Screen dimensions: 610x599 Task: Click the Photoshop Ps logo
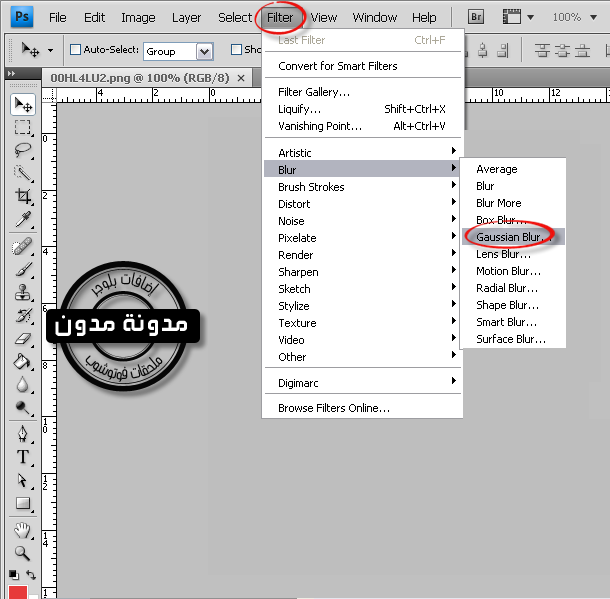(22, 17)
